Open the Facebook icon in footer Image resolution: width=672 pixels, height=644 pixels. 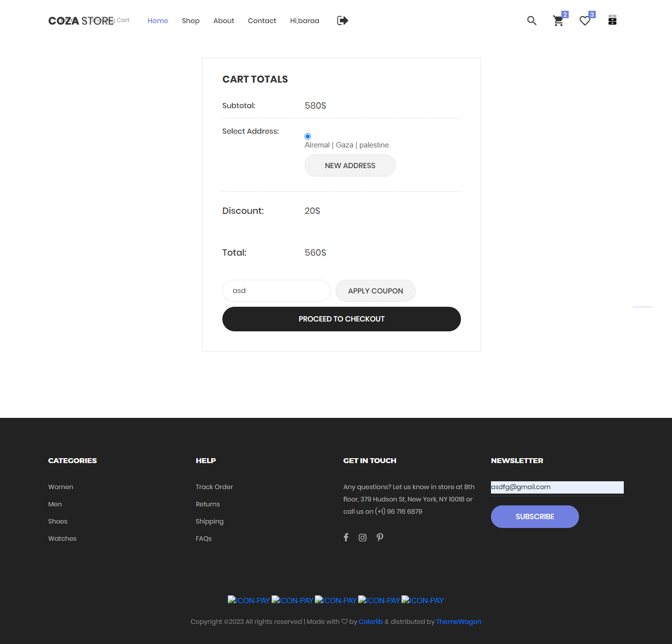click(346, 537)
